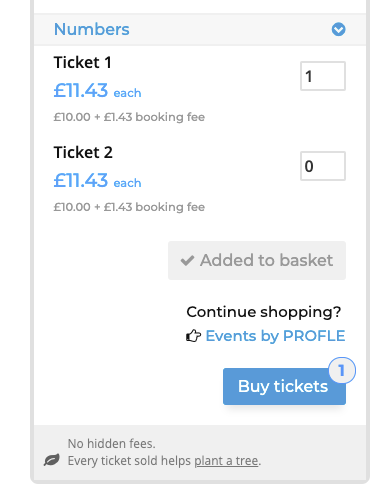
Task: Click the Continue shopping? text
Action: (264, 312)
